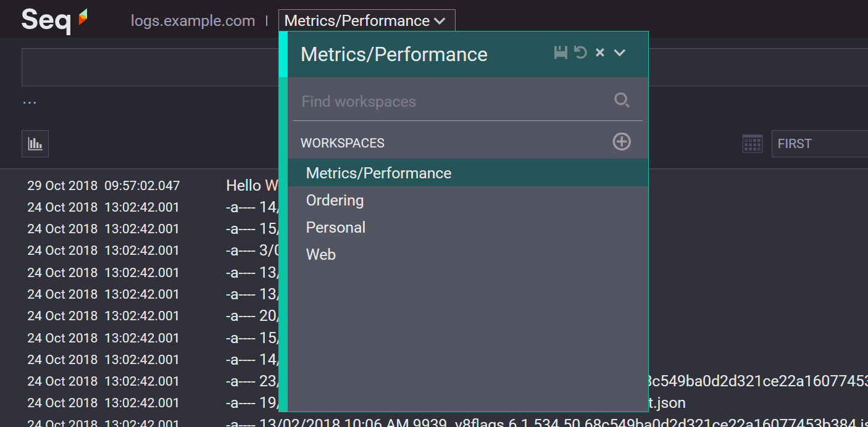This screenshot has height=427, width=868.
Task: Select the Ordering workspace
Action: (335, 200)
